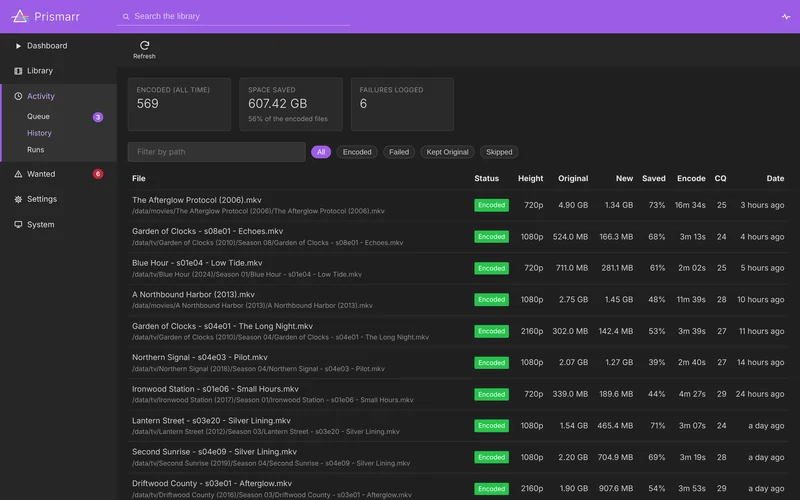This screenshot has height=500, width=800.
Task: Click the Encoded (All Time) stat card
Action: (x=179, y=104)
